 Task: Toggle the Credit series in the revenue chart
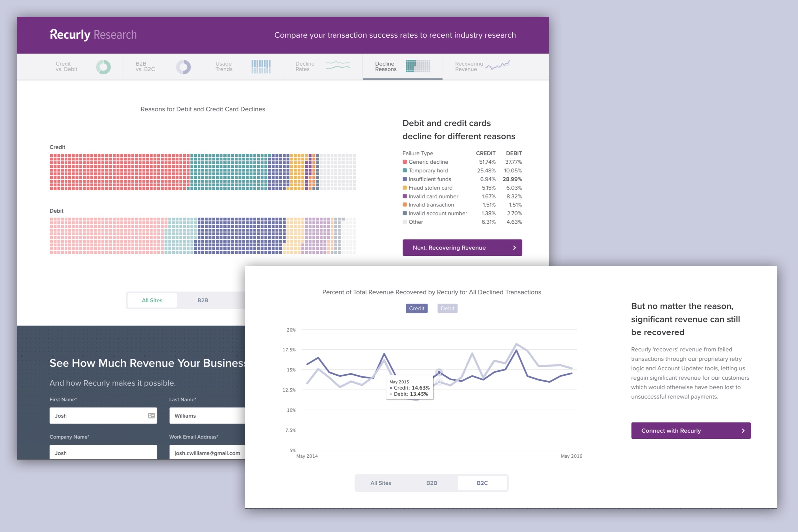(417, 308)
